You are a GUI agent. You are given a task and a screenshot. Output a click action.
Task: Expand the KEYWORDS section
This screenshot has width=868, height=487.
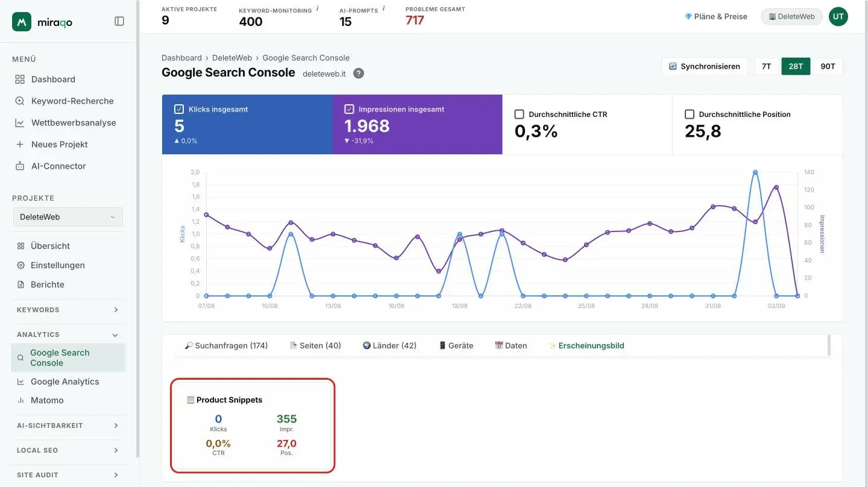pos(68,310)
